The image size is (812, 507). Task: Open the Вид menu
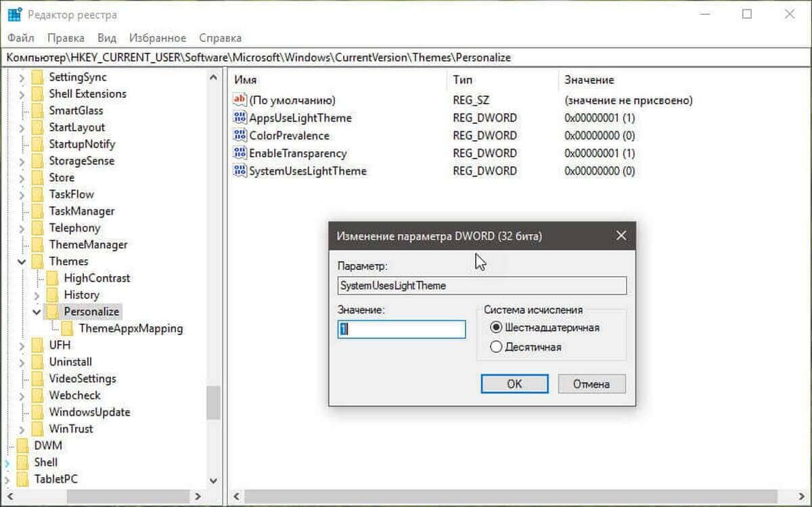coord(107,38)
